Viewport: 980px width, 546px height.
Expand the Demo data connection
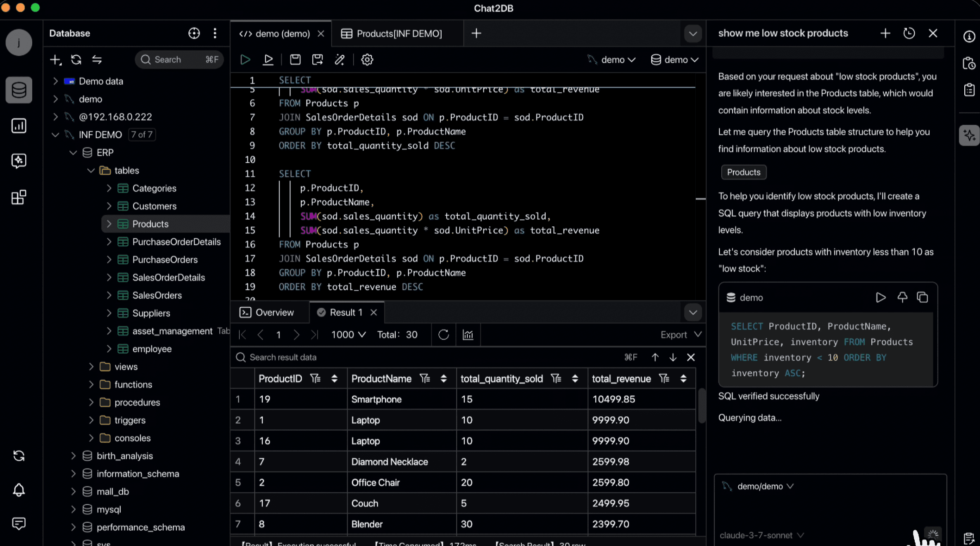[55, 81]
